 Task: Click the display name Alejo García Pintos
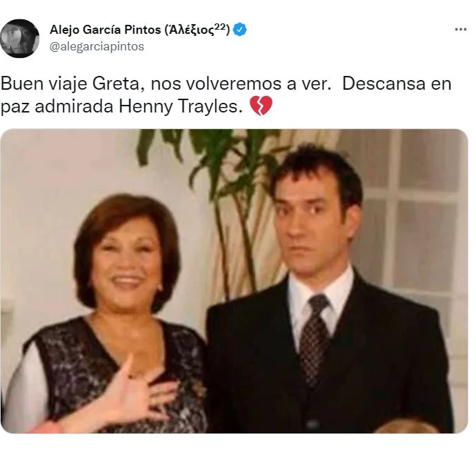click(x=105, y=30)
